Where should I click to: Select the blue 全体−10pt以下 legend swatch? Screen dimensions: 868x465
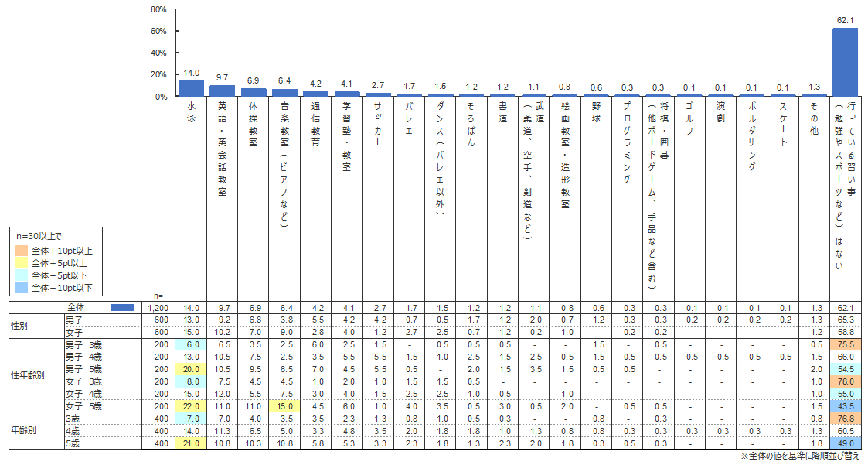[x=23, y=288]
